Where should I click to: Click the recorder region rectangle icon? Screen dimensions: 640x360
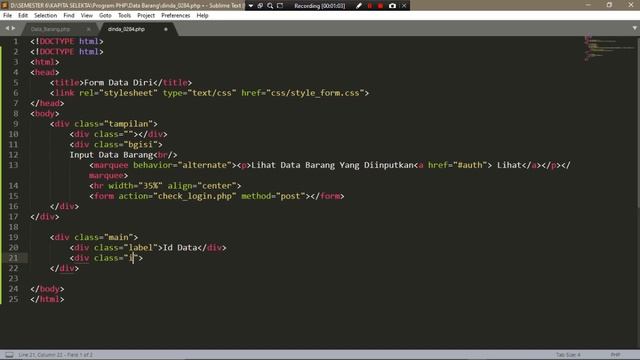click(280, 6)
